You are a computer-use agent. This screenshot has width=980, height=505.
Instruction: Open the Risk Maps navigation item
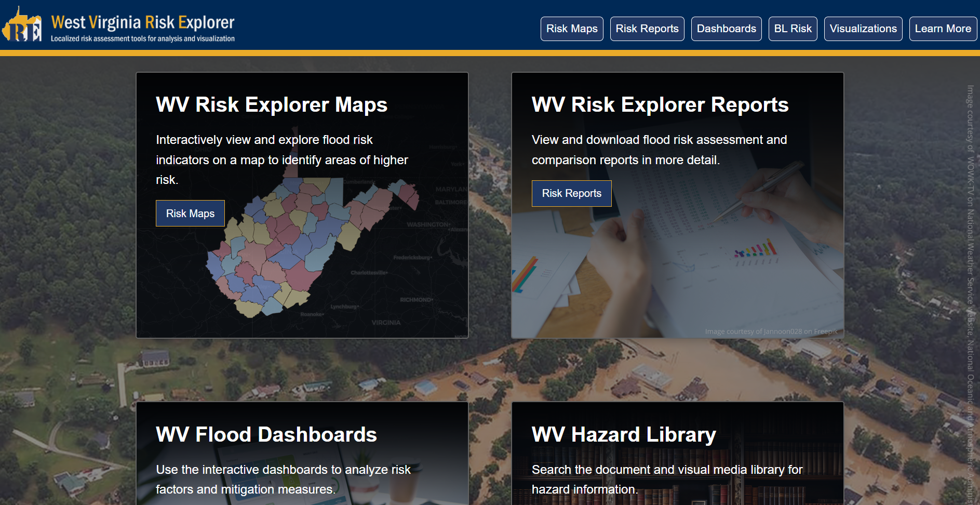click(x=572, y=29)
